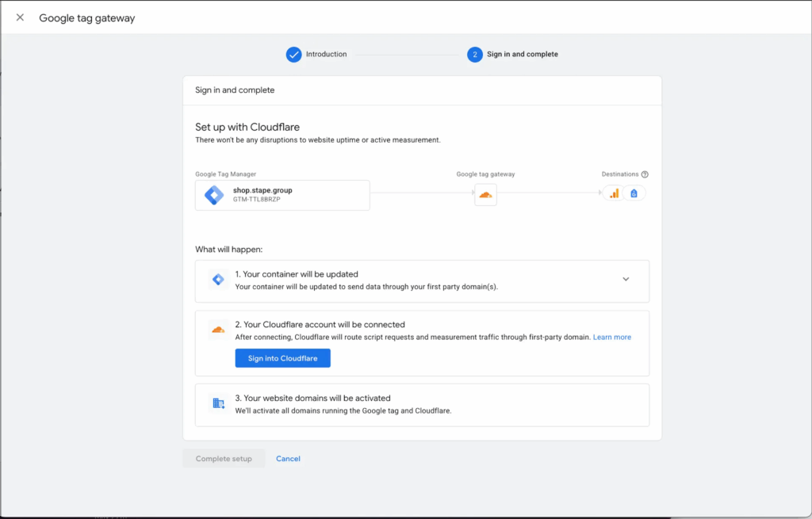Click the Cancel link
Viewport: 812px width, 519px height.
(288, 459)
